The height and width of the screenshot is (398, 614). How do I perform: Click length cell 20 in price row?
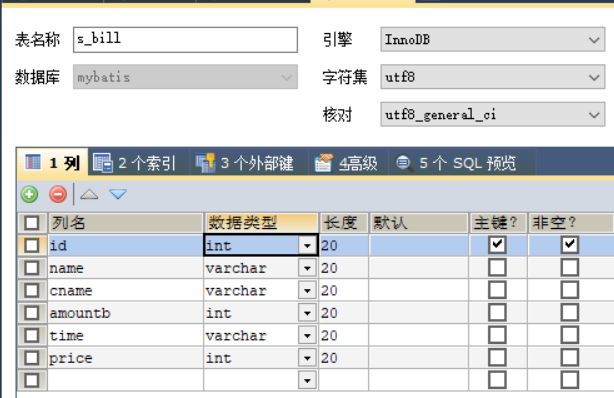click(344, 358)
